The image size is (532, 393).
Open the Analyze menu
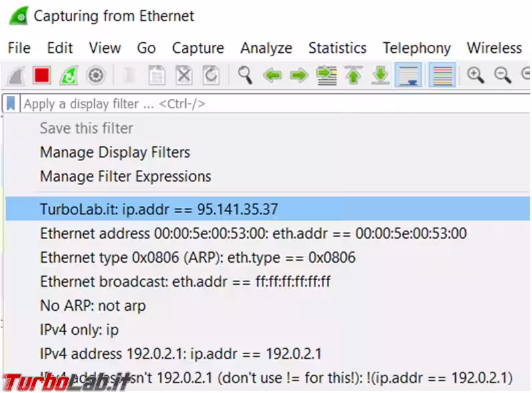[x=266, y=48]
